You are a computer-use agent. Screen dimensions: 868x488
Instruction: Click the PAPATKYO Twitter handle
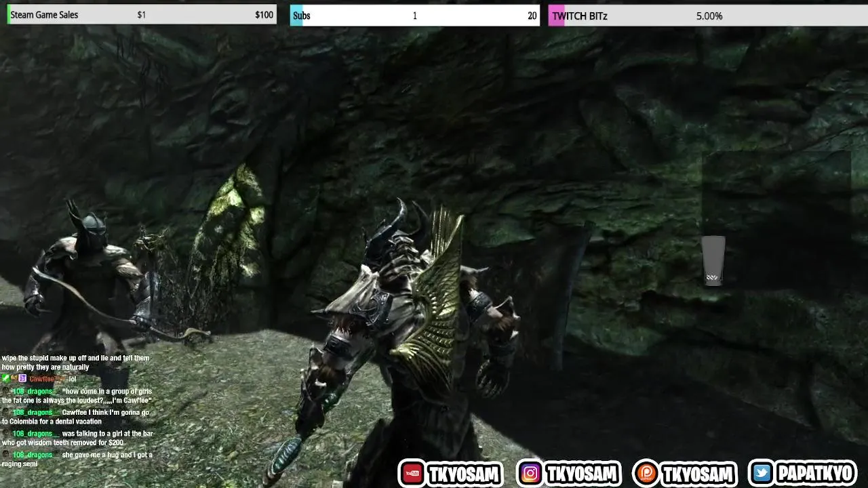[815, 474]
